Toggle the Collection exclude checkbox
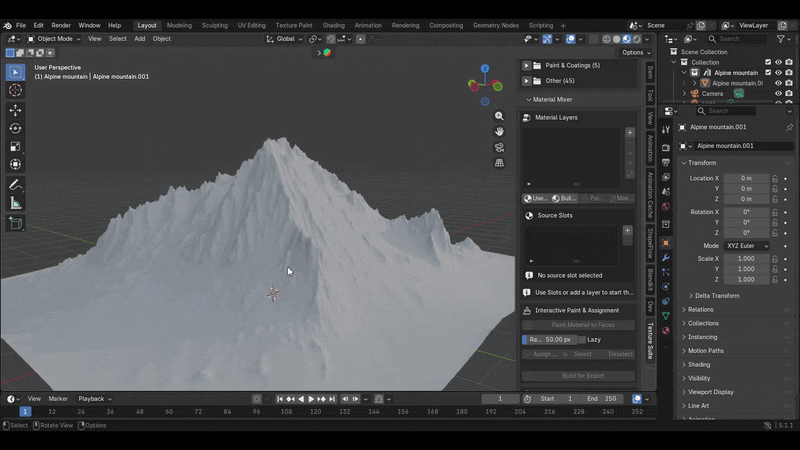The height and width of the screenshot is (450, 800). click(x=768, y=62)
